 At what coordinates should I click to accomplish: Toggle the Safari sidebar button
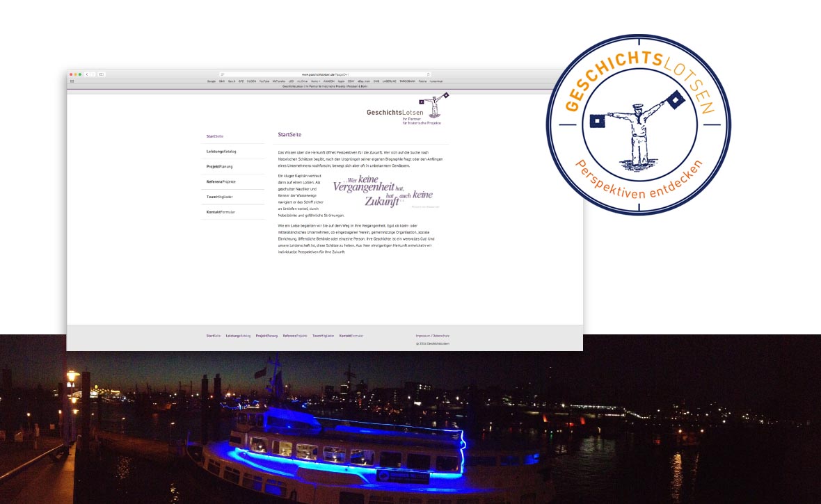pyautogui.click(x=102, y=74)
